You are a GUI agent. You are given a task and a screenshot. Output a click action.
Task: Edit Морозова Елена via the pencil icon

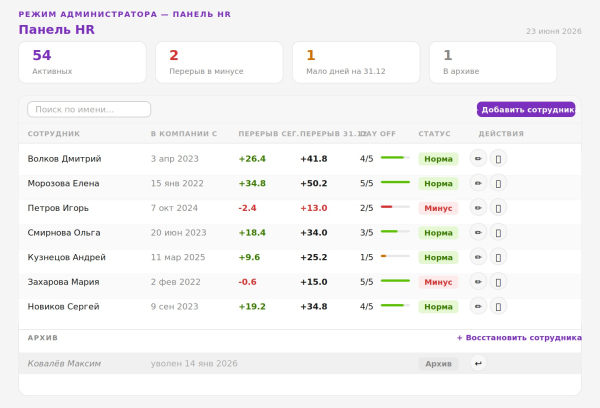coord(478,183)
